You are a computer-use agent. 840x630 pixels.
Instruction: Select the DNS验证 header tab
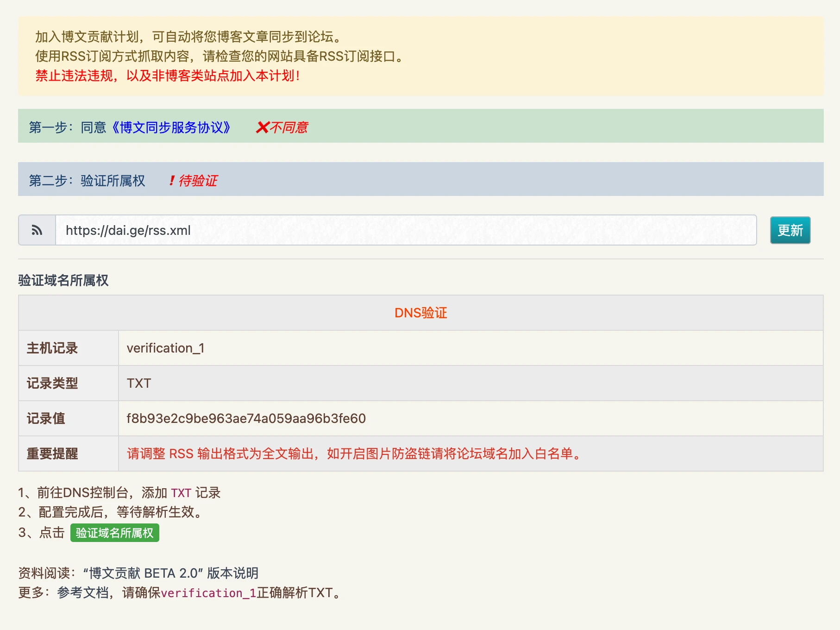click(x=420, y=313)
